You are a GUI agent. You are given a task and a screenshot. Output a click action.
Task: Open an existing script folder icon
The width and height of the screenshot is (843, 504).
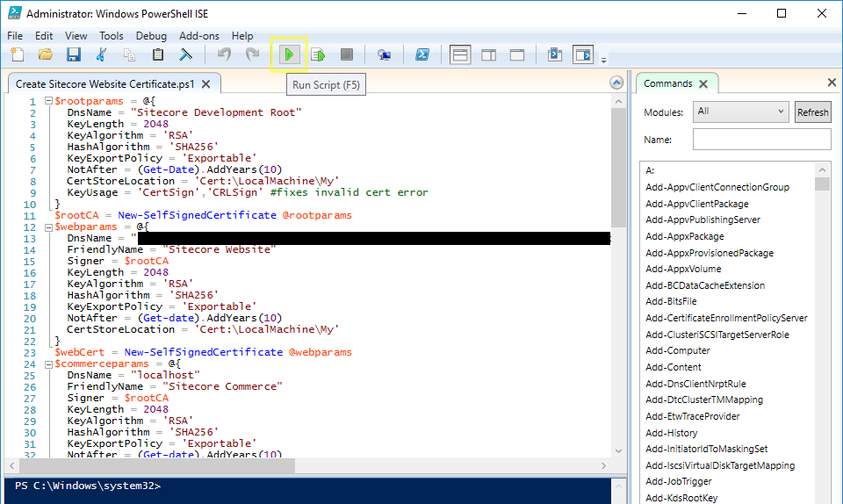point(46,54)
